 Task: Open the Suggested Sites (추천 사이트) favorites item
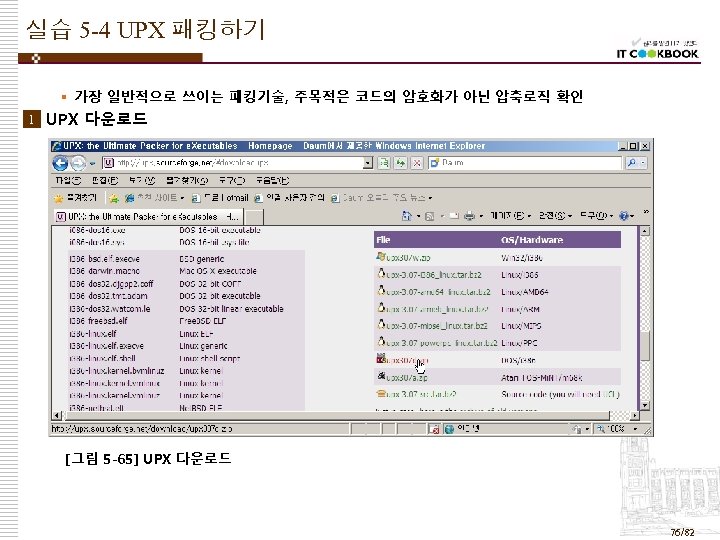tap(154, 198)
